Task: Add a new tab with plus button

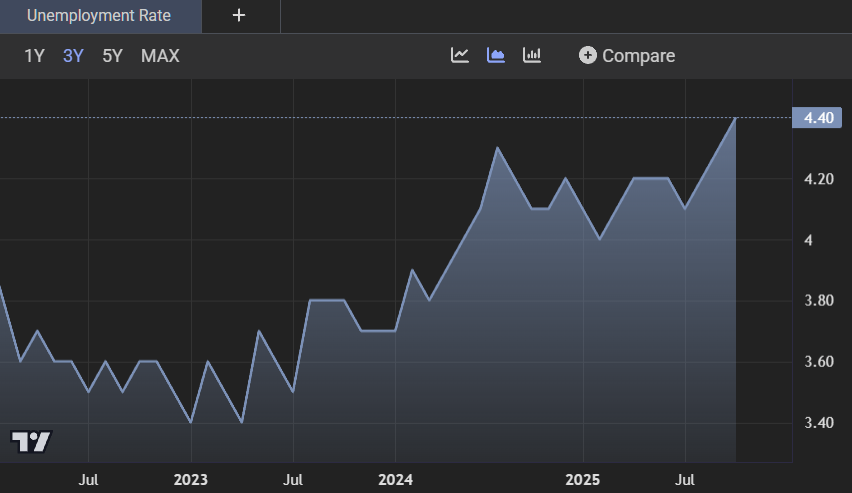Action: click(x=239, y=16)
